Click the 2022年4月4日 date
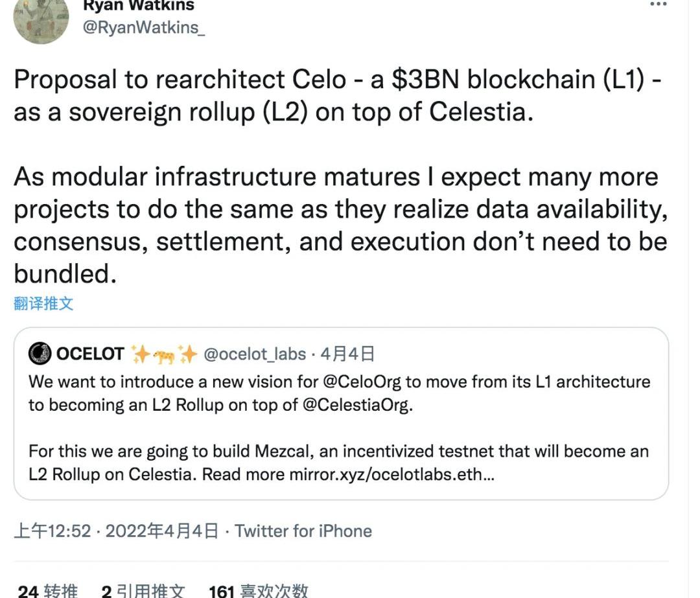700x598 pixels. 162,531
